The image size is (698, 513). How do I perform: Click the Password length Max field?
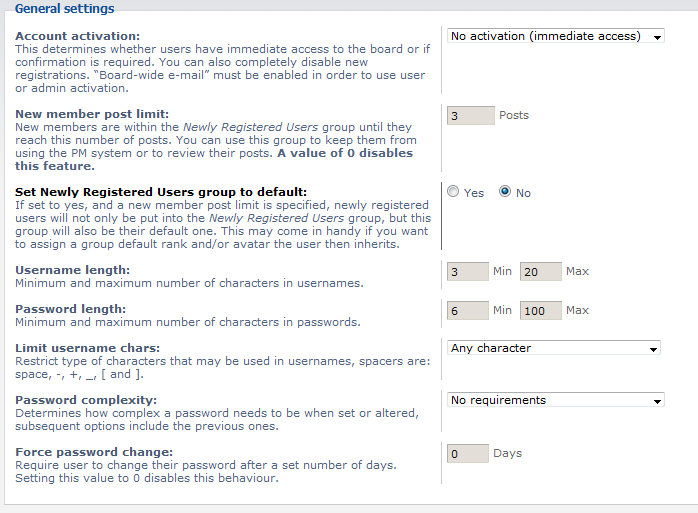(541, 311)
